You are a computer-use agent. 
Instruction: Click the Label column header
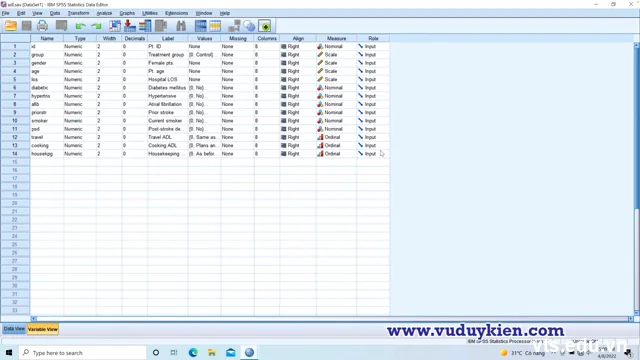tap(168, 38)
